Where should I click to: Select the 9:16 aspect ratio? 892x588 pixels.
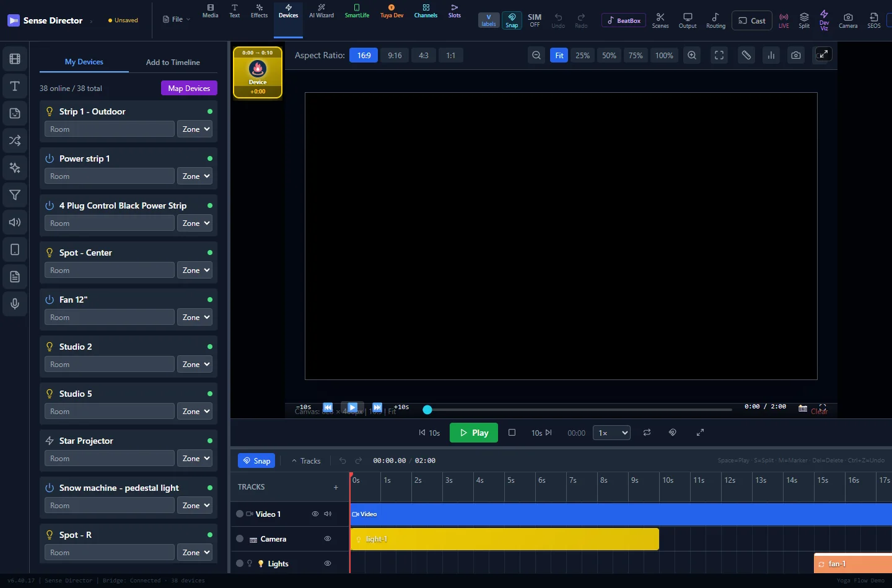click(395, 55)
